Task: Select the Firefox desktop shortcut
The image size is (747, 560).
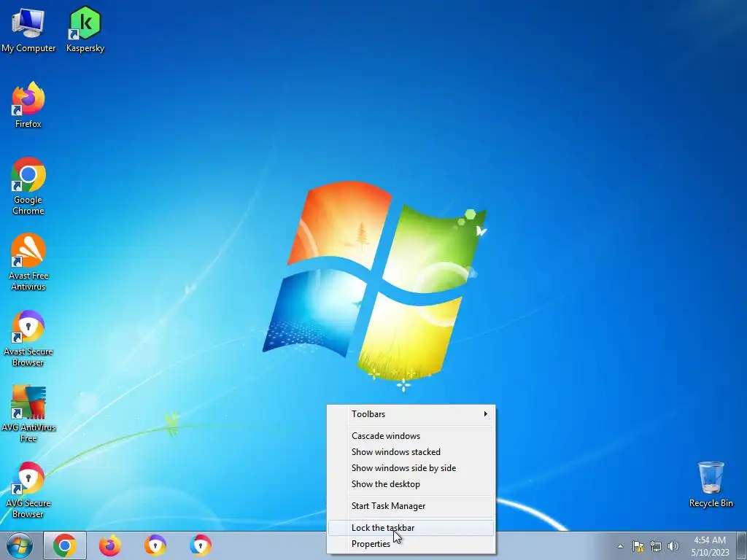Action: click(28, 105)
